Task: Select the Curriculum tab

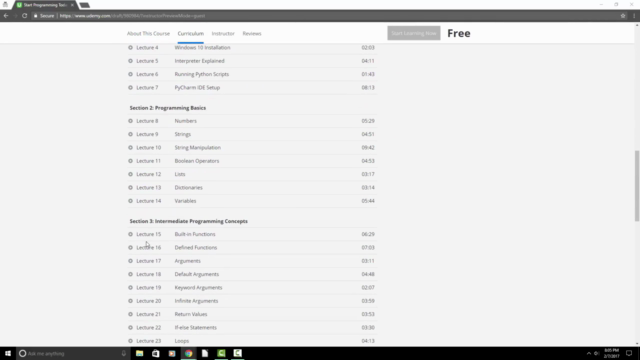Action: pyautogui.click(x=191, y=33)
